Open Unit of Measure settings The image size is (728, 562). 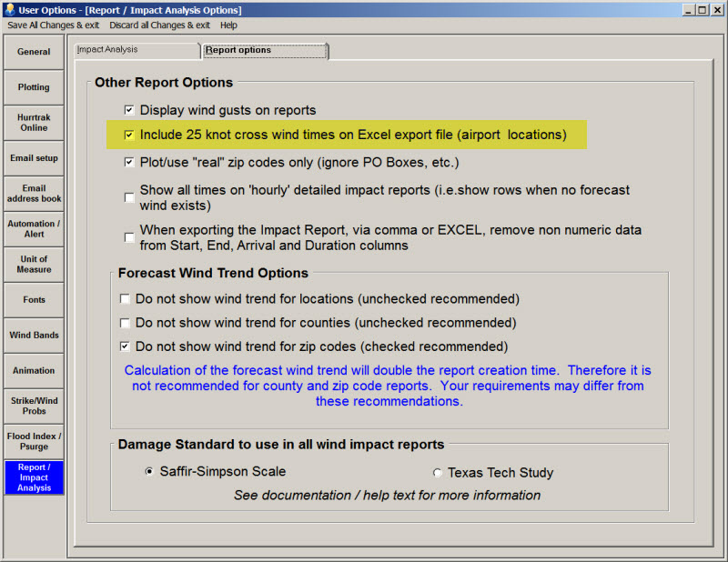pos(34,265)
